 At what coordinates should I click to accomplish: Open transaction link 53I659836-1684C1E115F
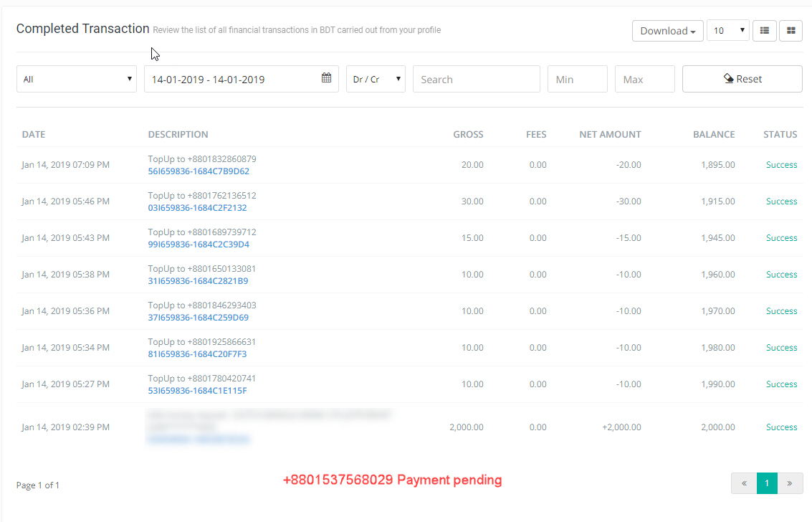(x=197, y=391)
